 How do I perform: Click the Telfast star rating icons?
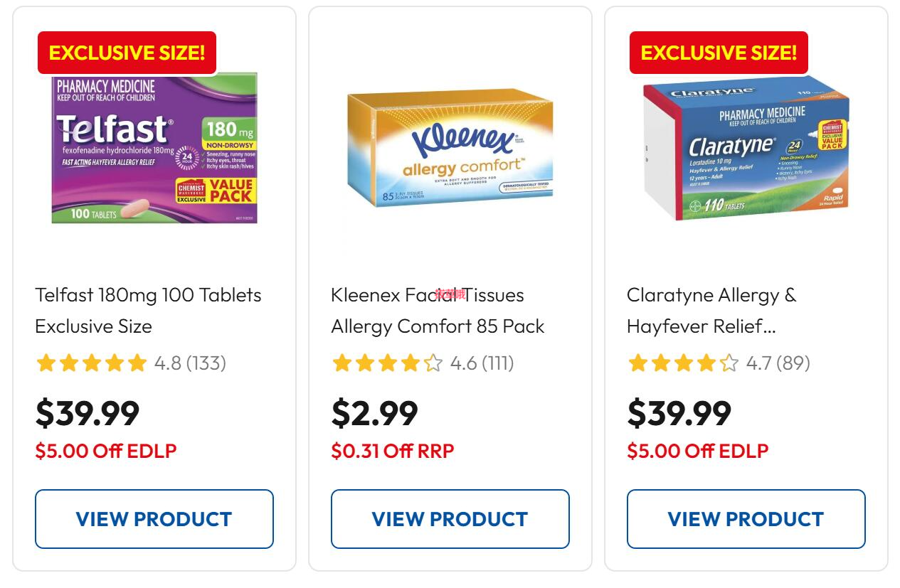tap(92, 363)
